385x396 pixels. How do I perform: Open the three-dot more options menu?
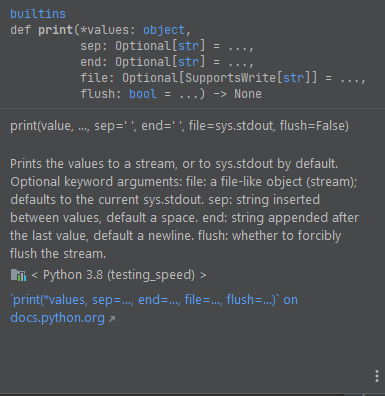pos(377,376)
